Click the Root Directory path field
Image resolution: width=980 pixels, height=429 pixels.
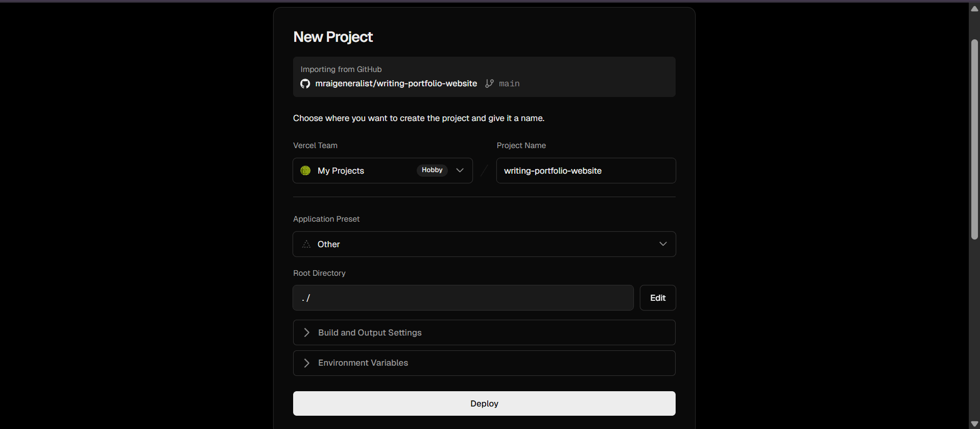[x=463, y=298]
